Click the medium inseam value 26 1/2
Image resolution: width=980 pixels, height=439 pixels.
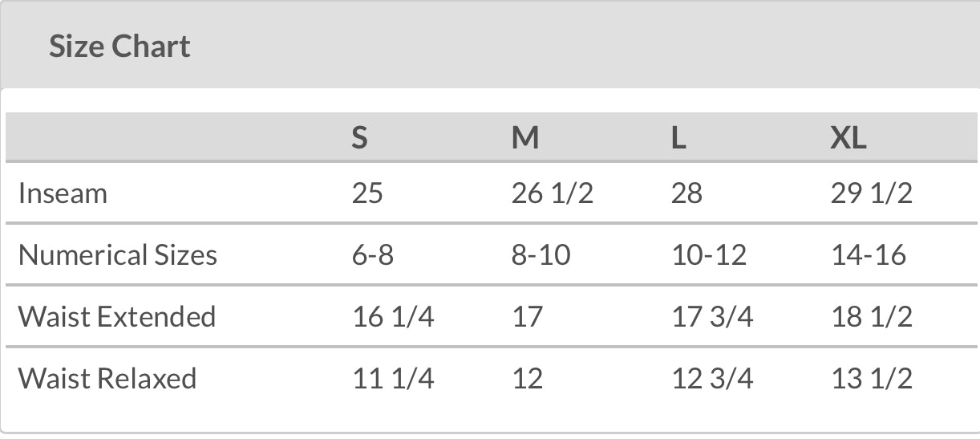553,193
